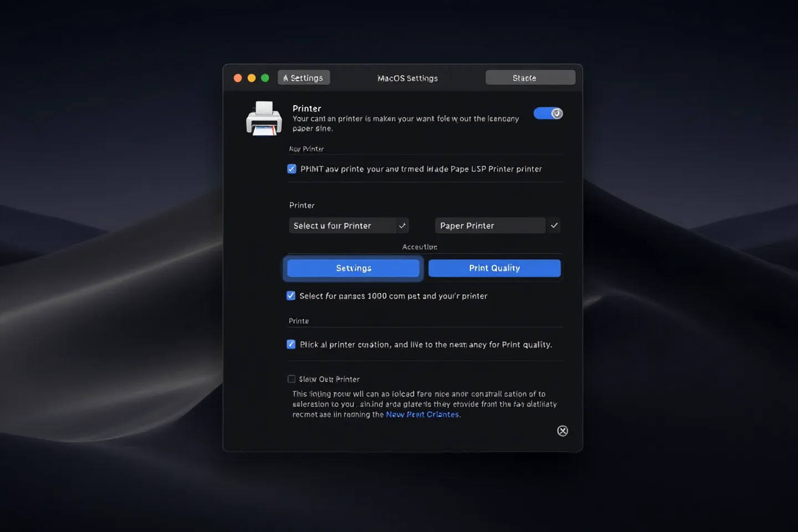Uncheck 'Select for panses 1000' checkbox
The image size is (798, 532).
pyautogui.click(x=291, y=296)
